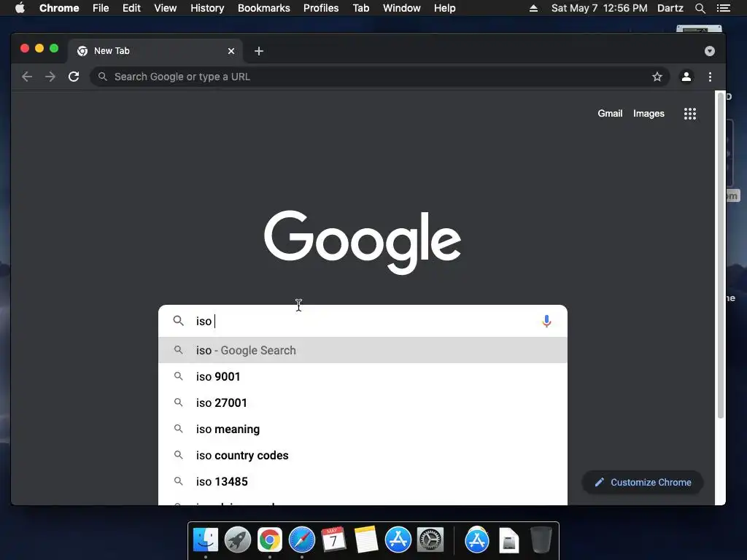
Task: Open the profile avatar button
Action: point(686,77)
